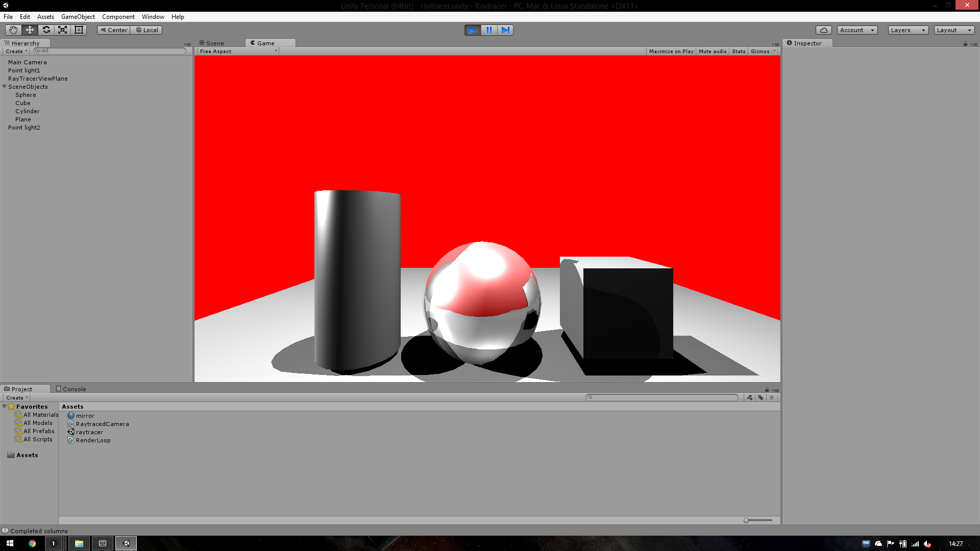The width and height of the screenshot is (980, 551).
Task: Click the Play button to run scene
Action: [471, 30]
